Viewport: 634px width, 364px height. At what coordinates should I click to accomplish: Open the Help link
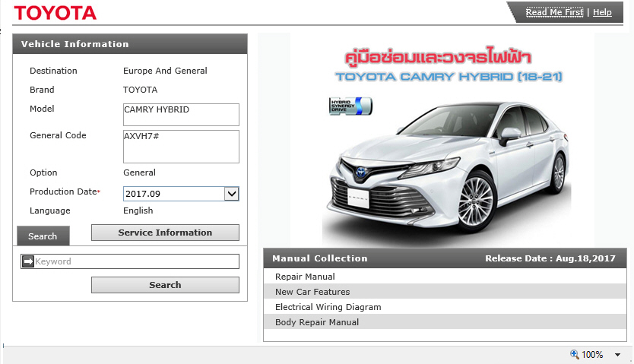tap(602, 12)
